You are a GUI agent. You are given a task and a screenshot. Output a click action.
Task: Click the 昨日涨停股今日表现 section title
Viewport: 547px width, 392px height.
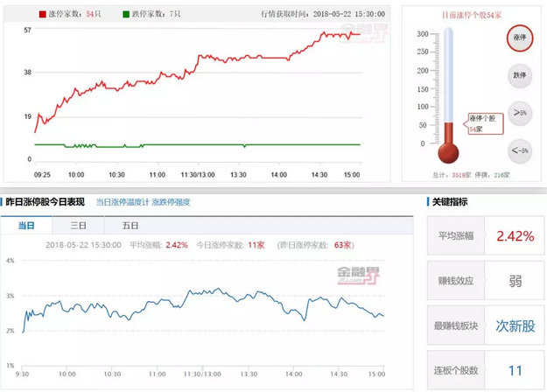(x=46, y=202)
